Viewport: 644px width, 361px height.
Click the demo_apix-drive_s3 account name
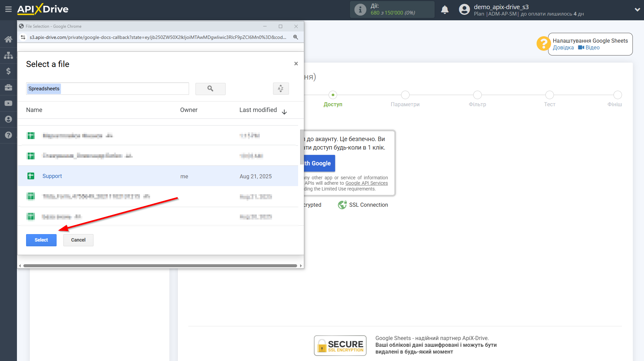(501, 7)
